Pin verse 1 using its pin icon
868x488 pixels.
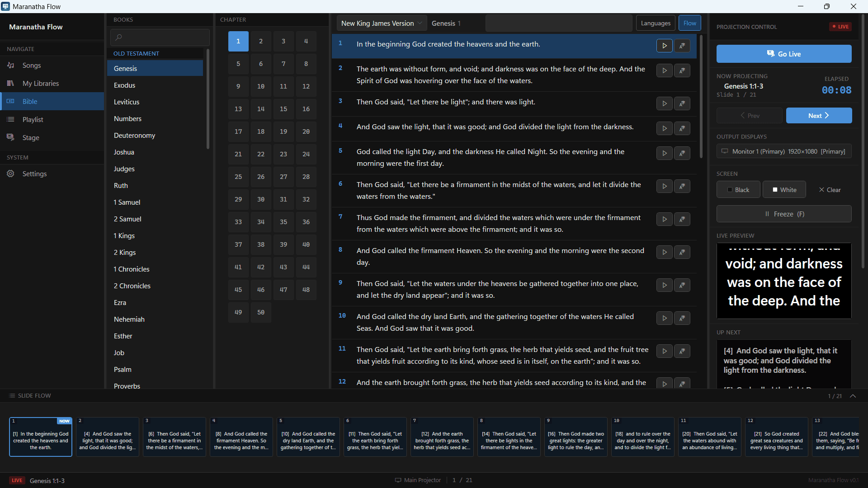[682, 46]
